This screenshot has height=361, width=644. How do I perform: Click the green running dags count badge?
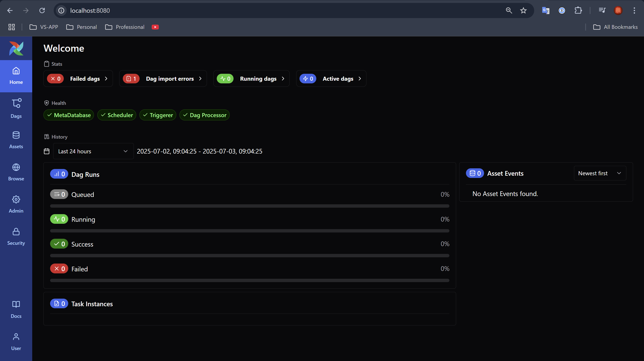(225, 79)
